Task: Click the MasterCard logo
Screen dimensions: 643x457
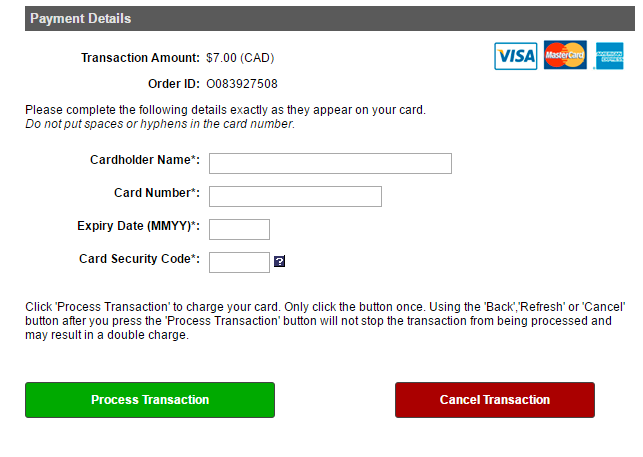Action: click(565, 55)
